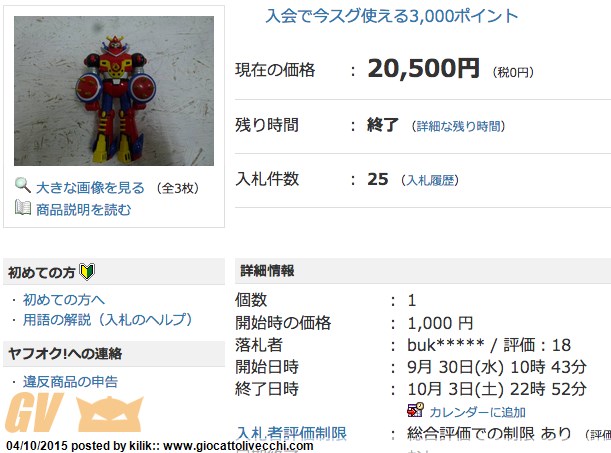Open 入札者評価制限 link
The image size is (611, 453).
coord(291,433)
